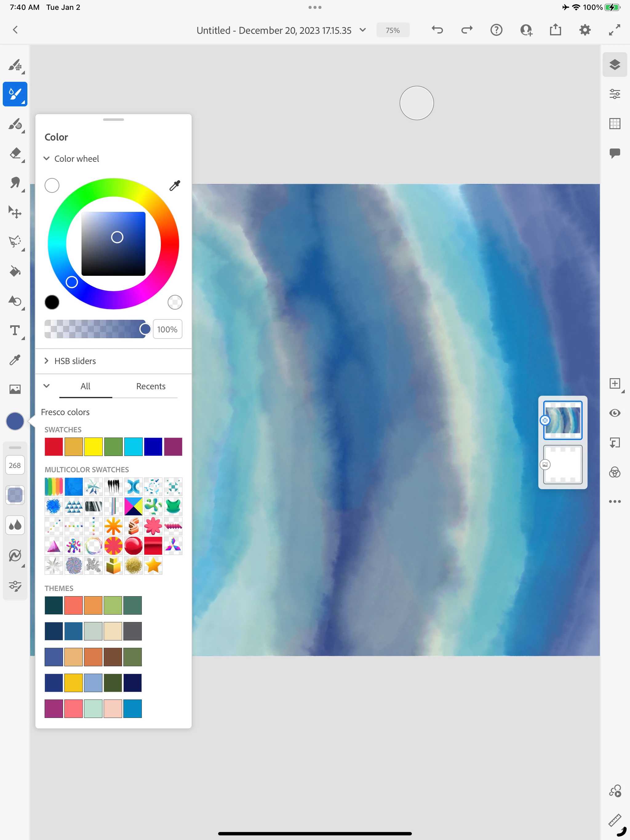
Task: Toggle the Layers panel icon
Action: [x=614, y=65]
